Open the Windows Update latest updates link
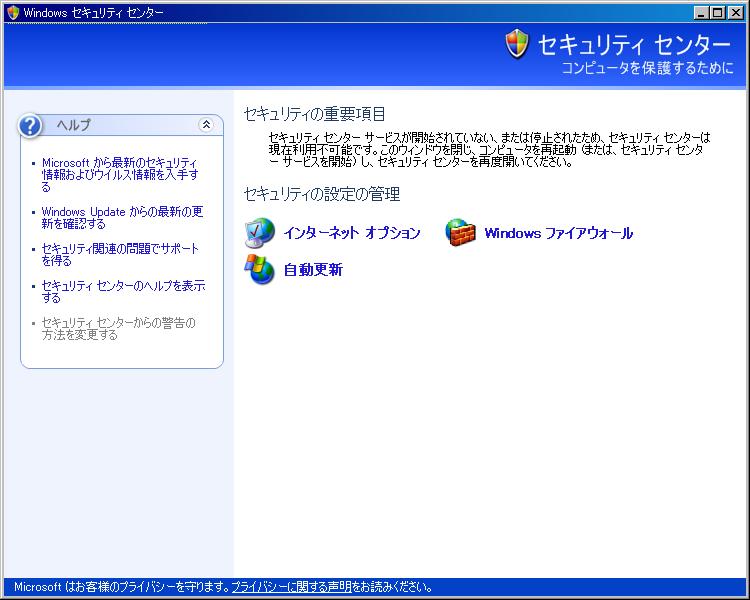Screen dimensions: 750x600 [122, 217]
